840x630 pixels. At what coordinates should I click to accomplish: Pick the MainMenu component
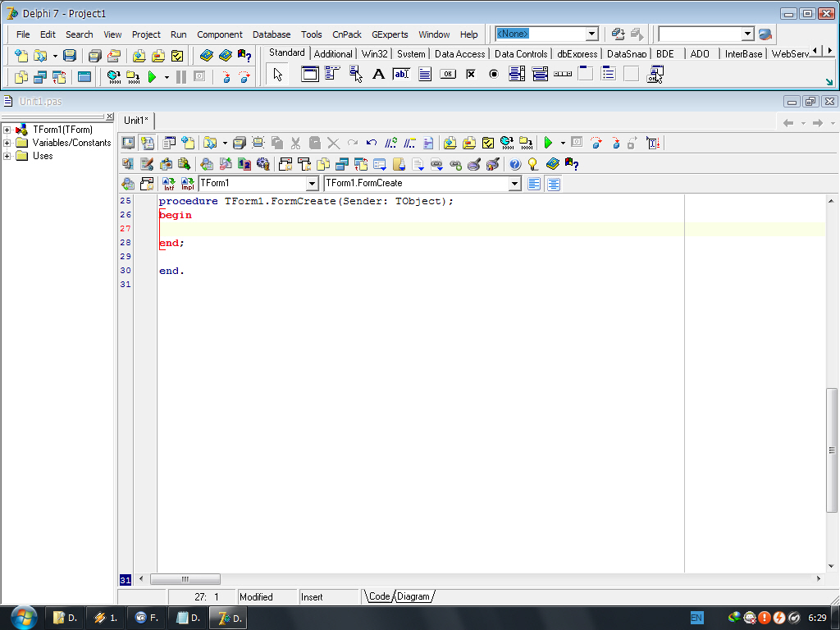[332, 74]
